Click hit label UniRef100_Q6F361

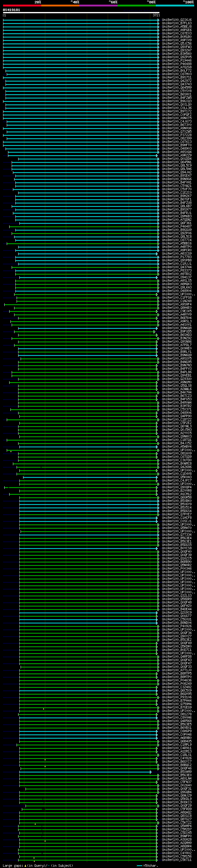[x=177, y=223]
